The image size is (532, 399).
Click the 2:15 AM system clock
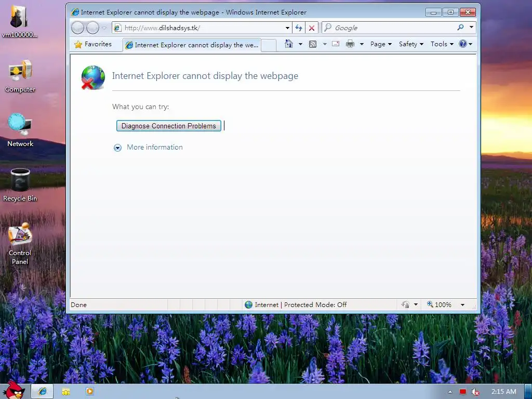503,392
